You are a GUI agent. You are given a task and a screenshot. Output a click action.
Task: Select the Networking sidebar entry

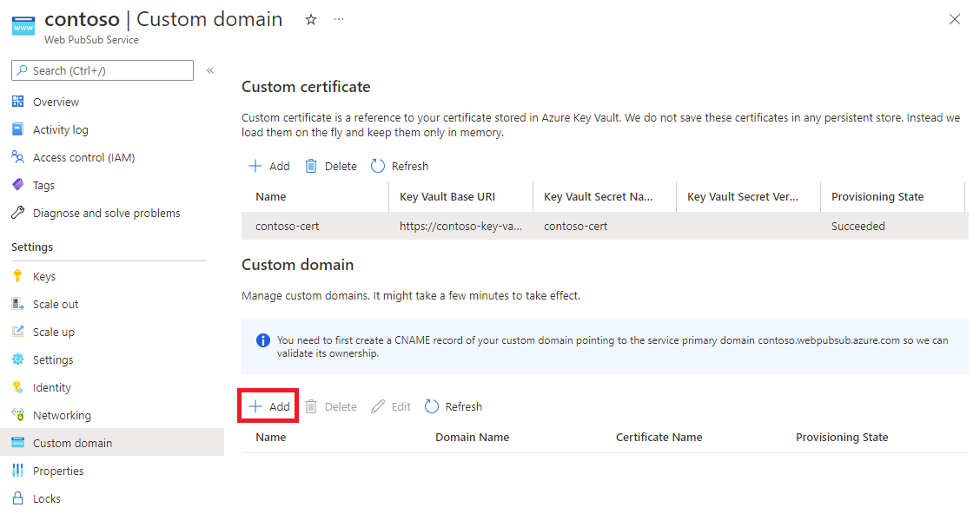[64, 415]
